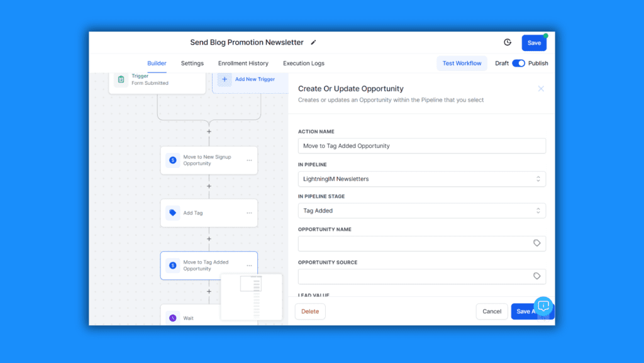This screenshot has width=644, height=363.
Task: Click the tag icon in Opportunity Source field
Action: point(537,276)
